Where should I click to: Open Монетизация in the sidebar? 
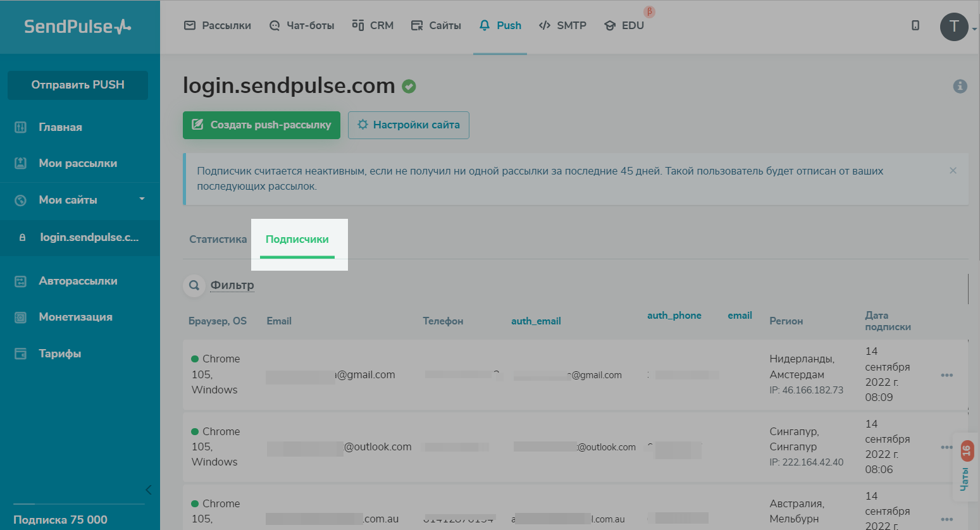75,317
